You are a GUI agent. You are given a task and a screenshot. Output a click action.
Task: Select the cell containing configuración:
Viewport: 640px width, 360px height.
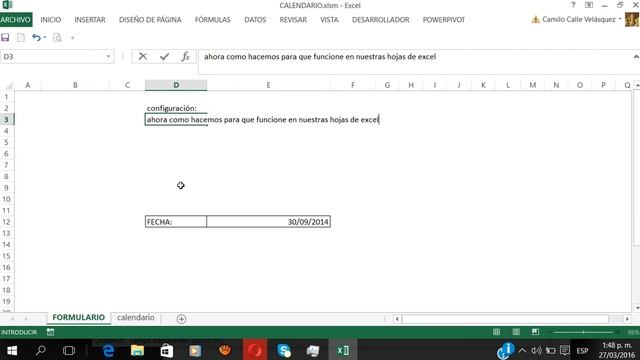176,108
